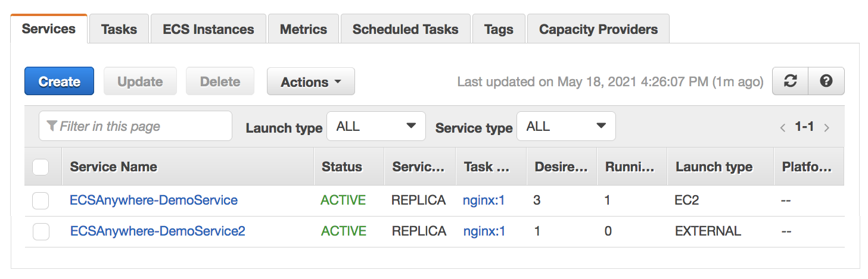Switch to the Tasks tab
868x279 pixels.
119,29
